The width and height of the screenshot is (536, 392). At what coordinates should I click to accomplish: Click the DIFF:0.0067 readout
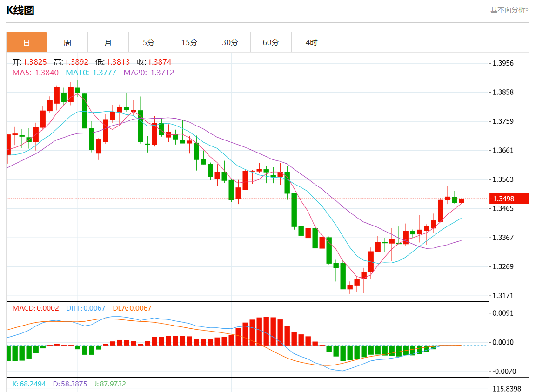click(86, 308)
